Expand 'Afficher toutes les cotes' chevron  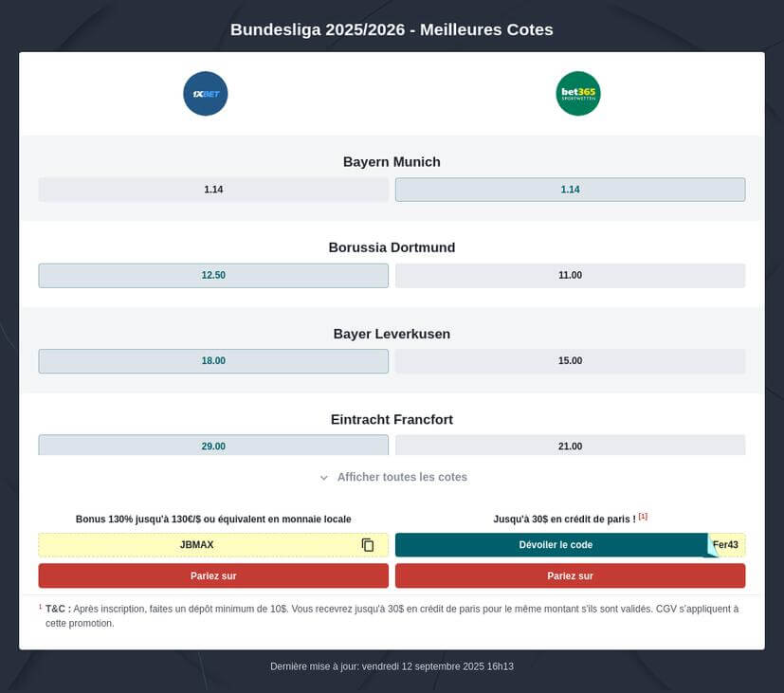[324, 478]
